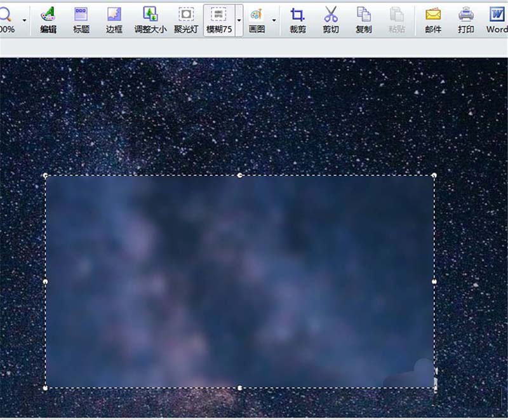
Task: Export the capture to Word
Action: (x=497, y=20)
